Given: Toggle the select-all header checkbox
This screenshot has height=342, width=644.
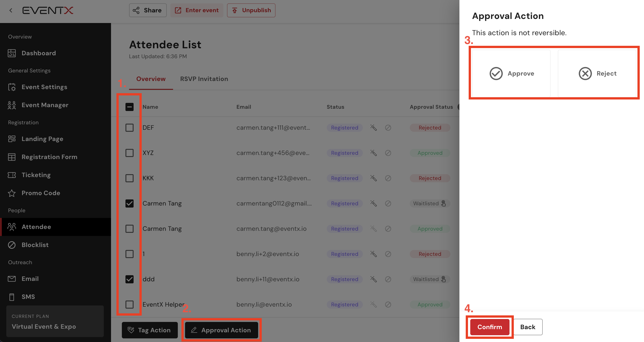Looking at the screenshot, I should (129, 107).
